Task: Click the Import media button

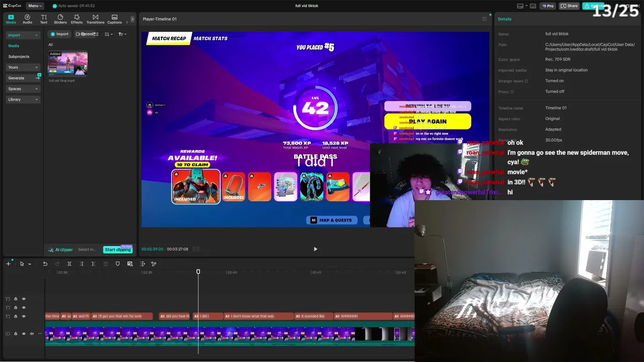Action: tap(59, 34)
